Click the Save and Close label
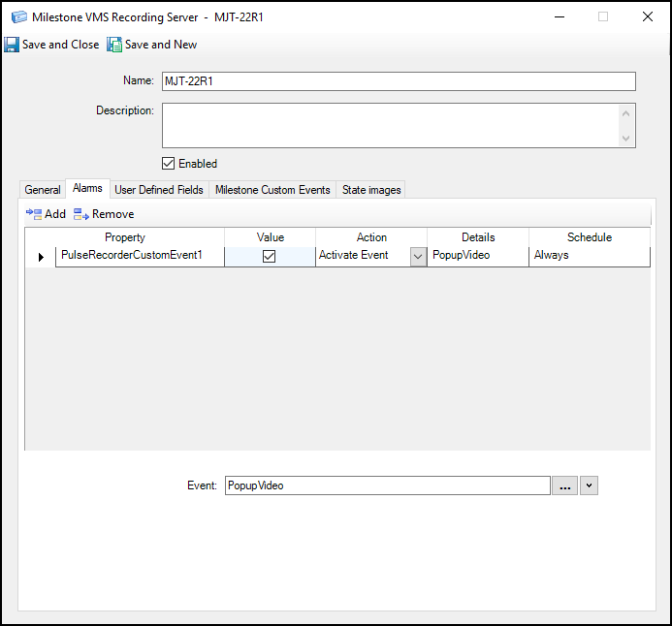This screenshot has width=672, height=626. tap(60, 45)
